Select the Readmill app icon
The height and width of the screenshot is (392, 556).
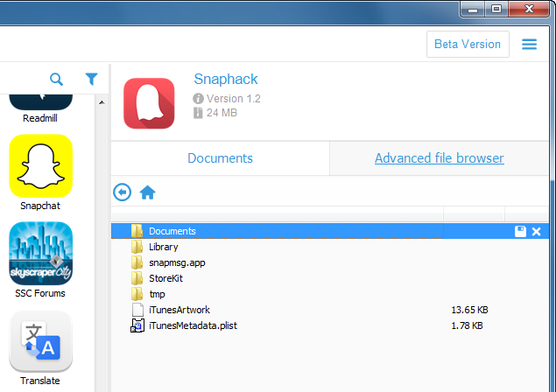pos(41,102)
